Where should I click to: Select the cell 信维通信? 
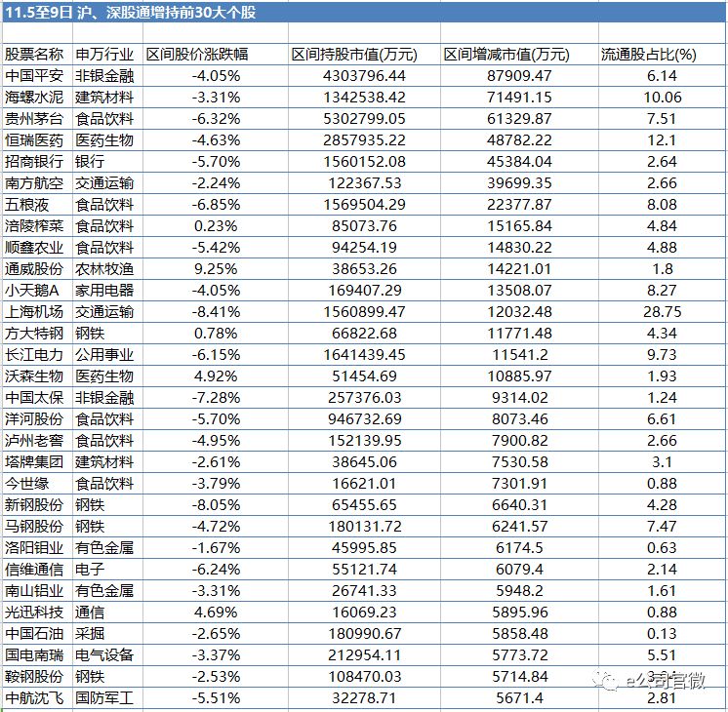click(34, 569)
